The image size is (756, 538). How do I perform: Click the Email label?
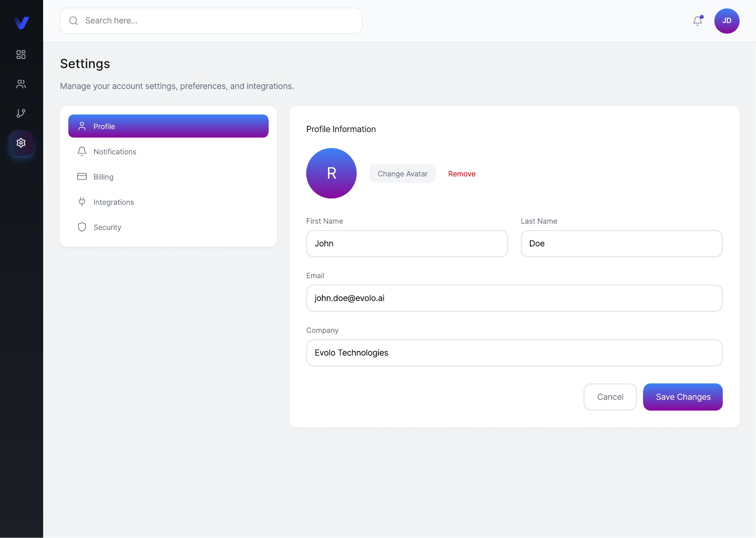[315, 275]
